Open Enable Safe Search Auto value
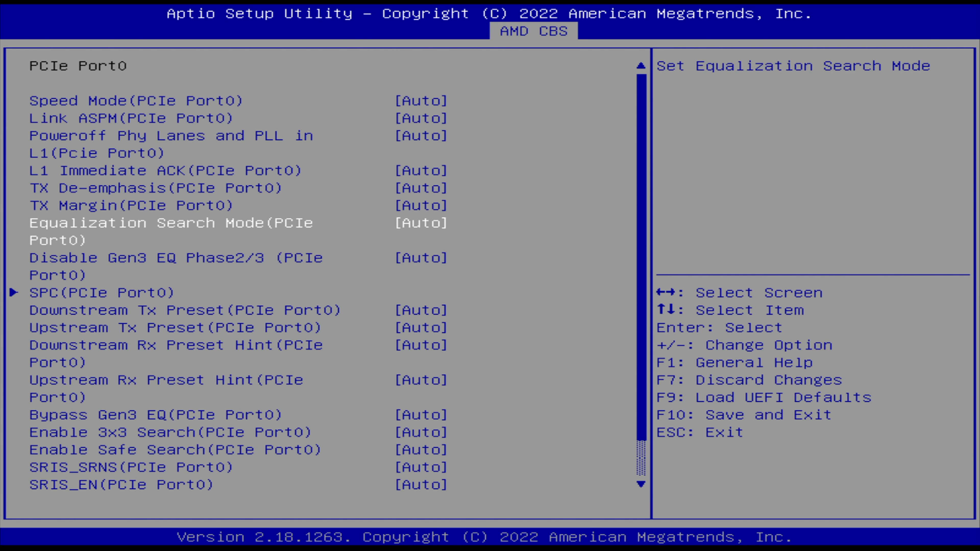Viewport: 980px width, 551px height. point(421,450)
